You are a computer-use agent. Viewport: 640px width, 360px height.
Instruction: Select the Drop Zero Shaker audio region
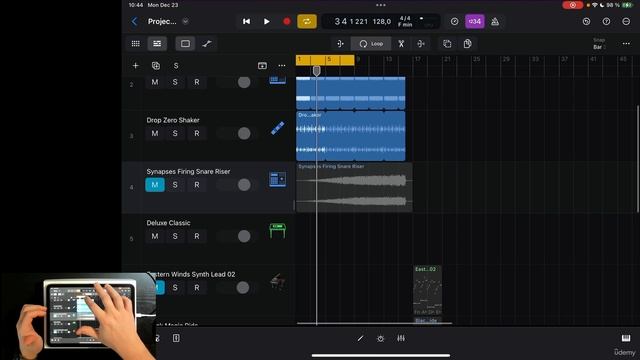point(351,136)
